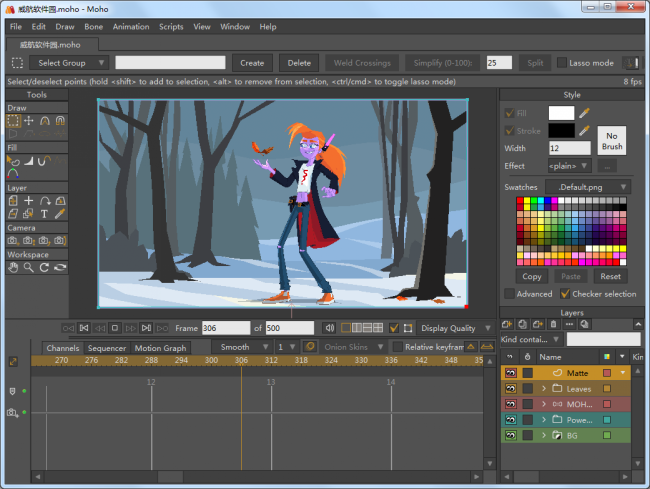This screenshot has width=650, height=489.
Task: Open the Display Quality dropdown
Action: [456, 328]
